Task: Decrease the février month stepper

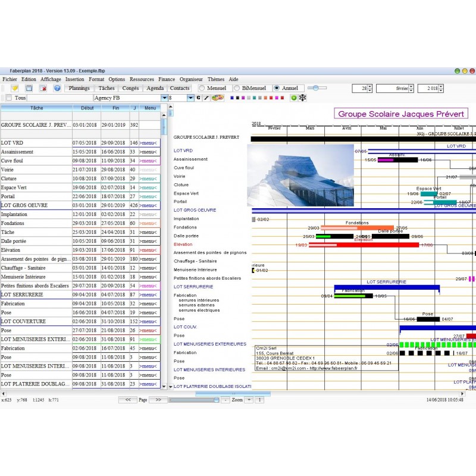Action: click(411, 90)
